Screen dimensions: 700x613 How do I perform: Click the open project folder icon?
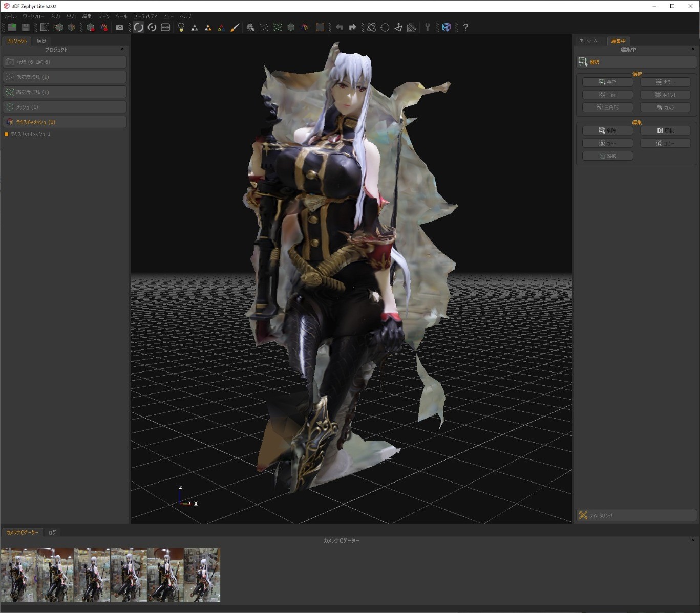12,27
